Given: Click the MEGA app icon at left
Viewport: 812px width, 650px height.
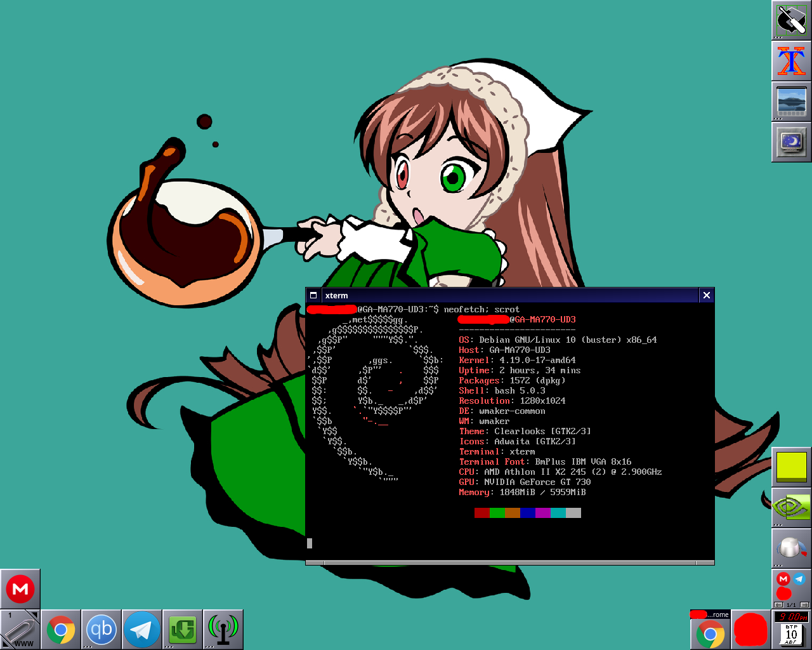Looking at the screenshot, I should pyautogui.click(x=20, y=589).
